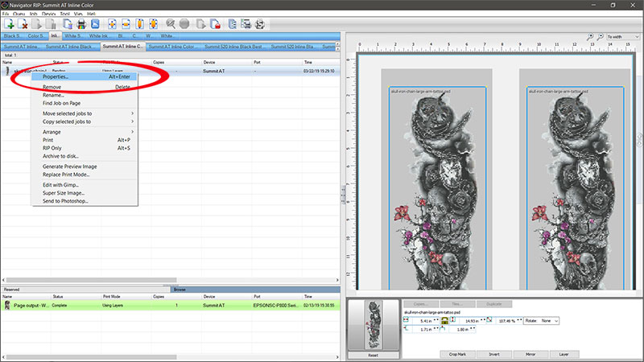Click the tattoo thumbnail in bottom panel
Image resolution: width=644 pixels, height=362 pixels.
tap(374, 325)
